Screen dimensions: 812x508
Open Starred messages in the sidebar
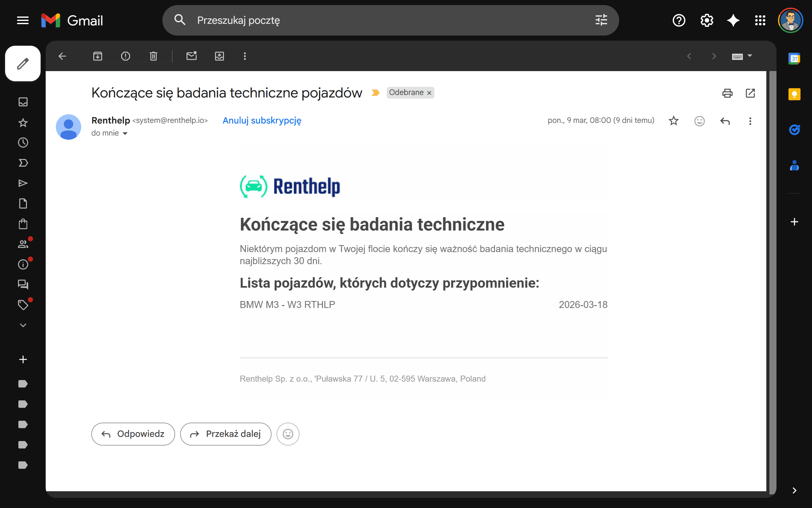point(23,122)
